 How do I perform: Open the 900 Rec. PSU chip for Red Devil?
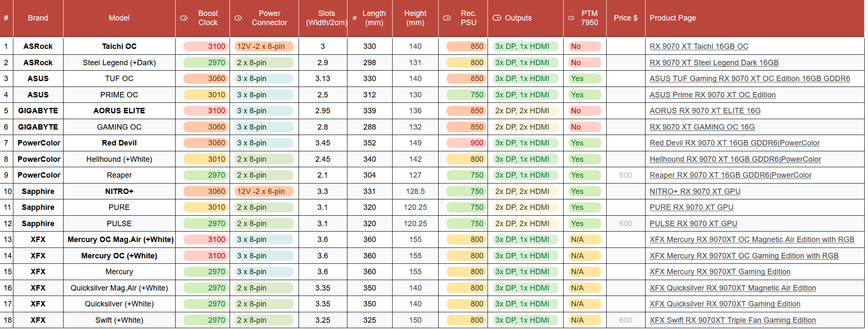point(466,143)
